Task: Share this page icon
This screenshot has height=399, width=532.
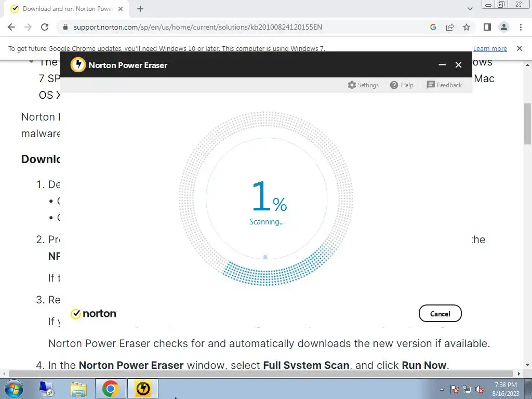Action: (450, 27)
